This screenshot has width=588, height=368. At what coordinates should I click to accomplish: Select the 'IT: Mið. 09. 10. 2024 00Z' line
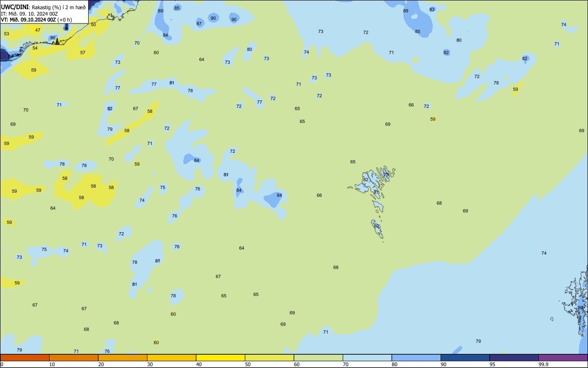tap(29, 14)
